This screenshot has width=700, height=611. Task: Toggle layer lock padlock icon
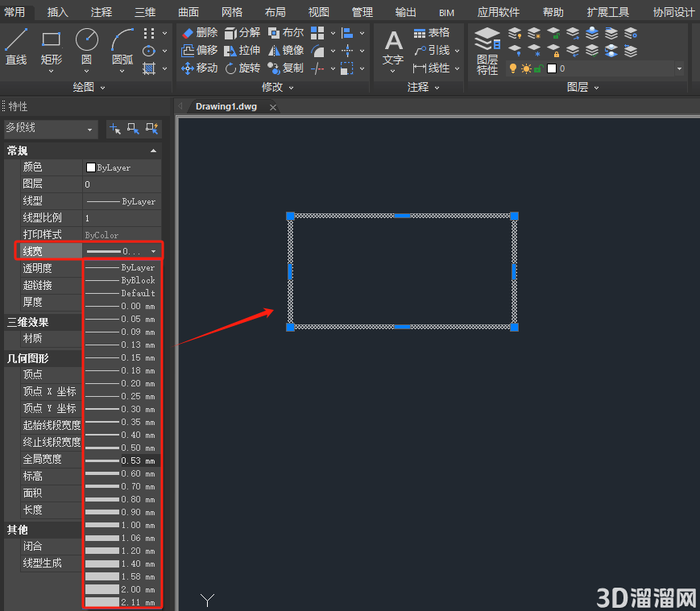pos(539,68)
